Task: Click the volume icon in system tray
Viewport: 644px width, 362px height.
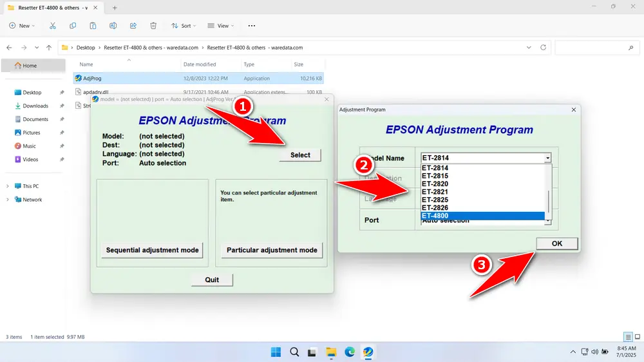Action: click(594, 352)
